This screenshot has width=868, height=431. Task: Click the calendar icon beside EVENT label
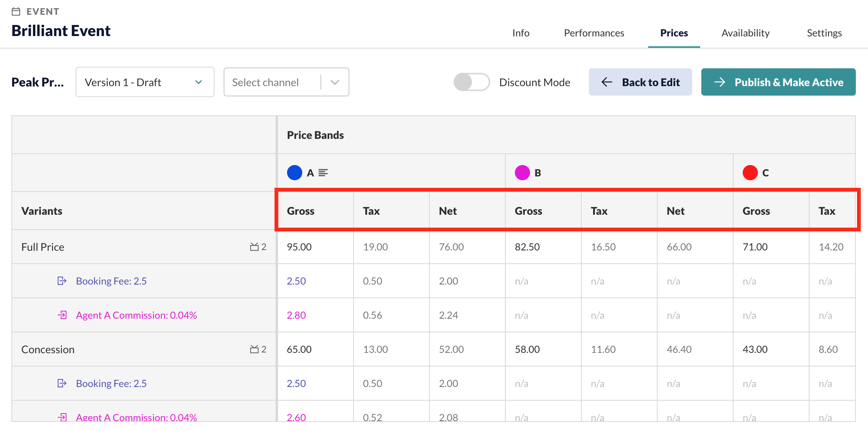(16, 12)
